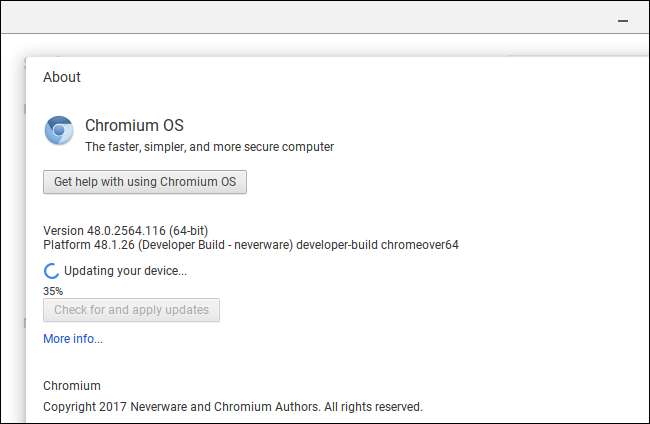Click the "About" dialog heading
The width and height of the screenshot is (650, 424).
click(62, 77)
